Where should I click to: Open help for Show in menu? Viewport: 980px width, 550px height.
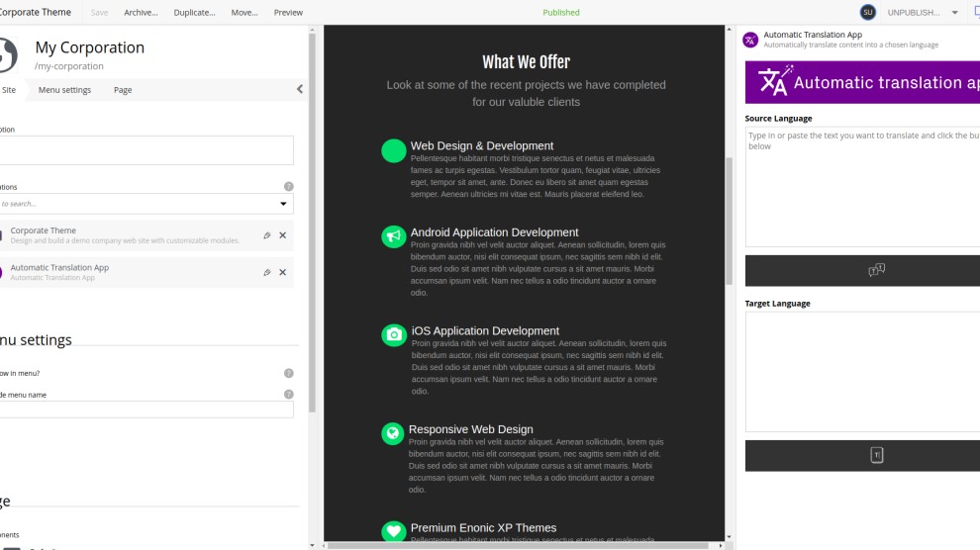click(x=289, y=373)
